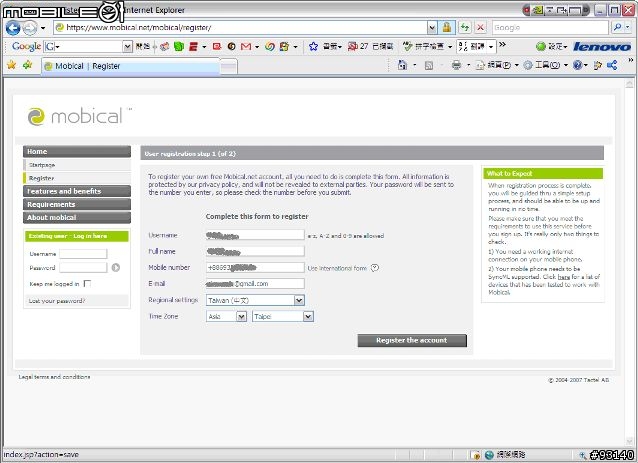The image size is (638, 463).
Task: Open the Home navigation section
Action: (x=77, y=151)
